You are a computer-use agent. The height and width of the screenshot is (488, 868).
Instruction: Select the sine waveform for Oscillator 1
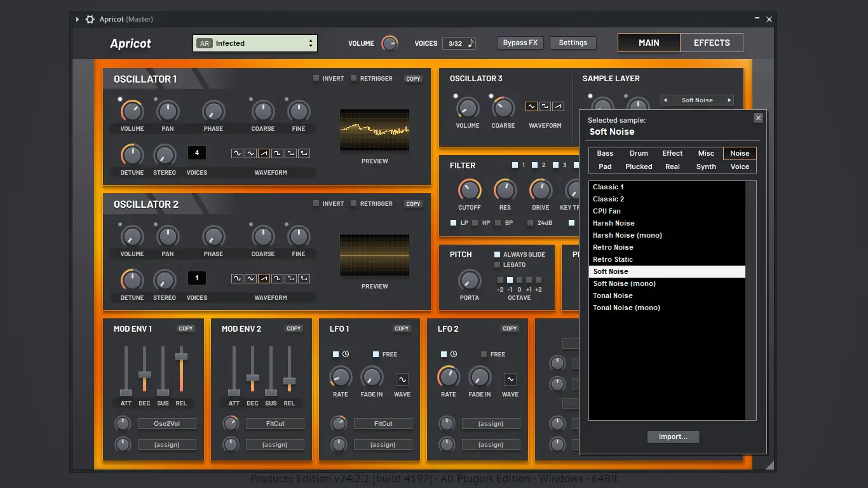point(237,153)
